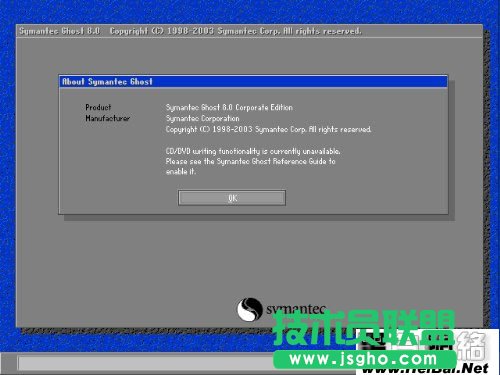The image size is (500, 375).
Task: Select the 'Manufacturer' label text
Action: [x=107, y=118]
